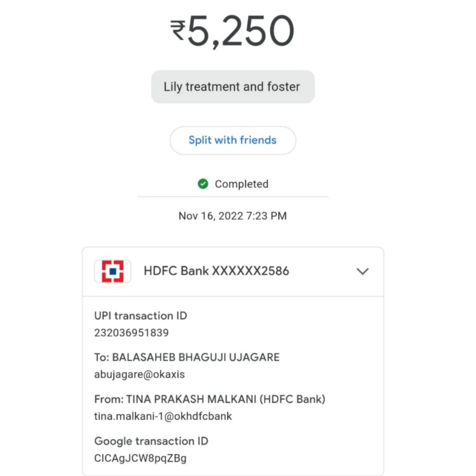Click the UPI transaction ID label
The height and width of the screenshot is (476, 476).
(x=140, y=316)
